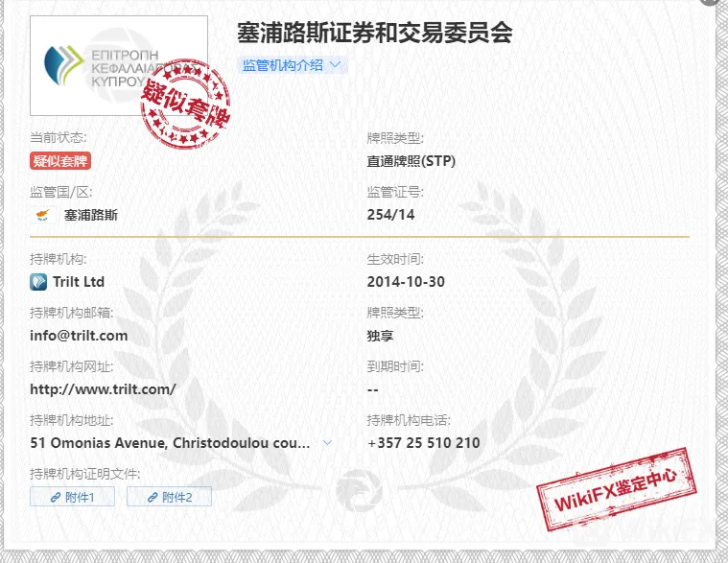This screenshot has height=563, width=728.
Task: Click the Trilt Ltd institution name
Action: coord(79,282)
